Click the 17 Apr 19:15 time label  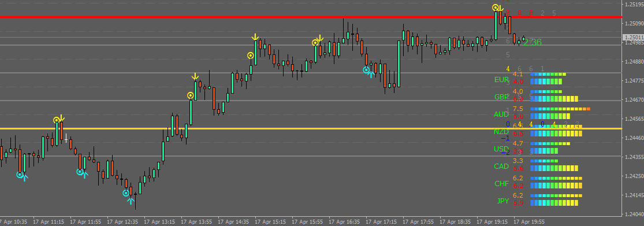pos(492,221)
